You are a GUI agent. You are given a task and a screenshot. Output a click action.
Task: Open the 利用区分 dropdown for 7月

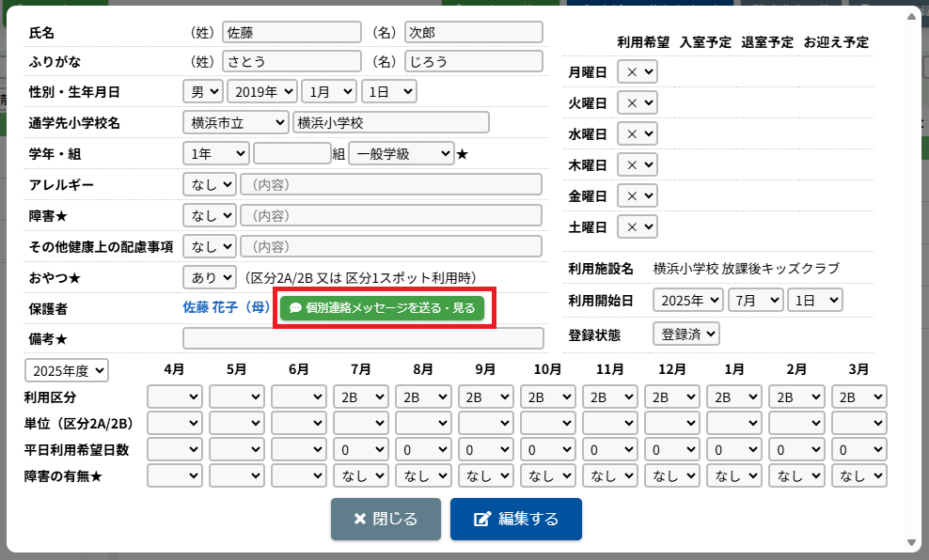click(x=360, y=397)
